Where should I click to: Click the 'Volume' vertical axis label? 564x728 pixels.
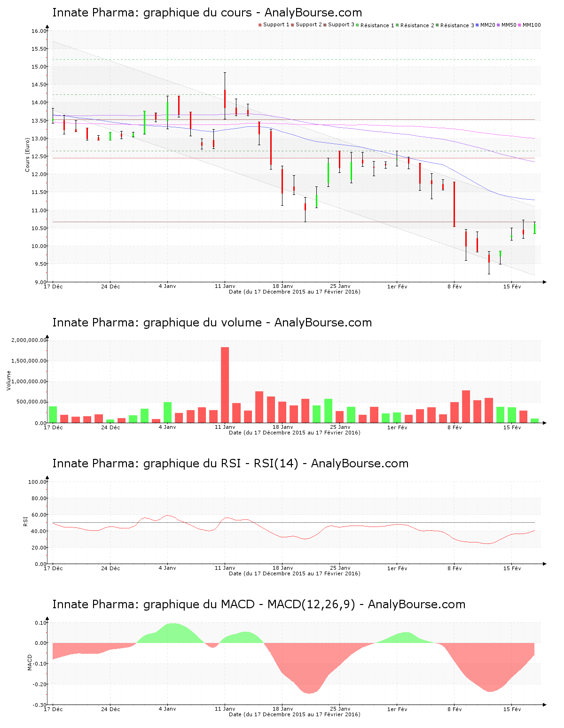(x=8, y=380)
